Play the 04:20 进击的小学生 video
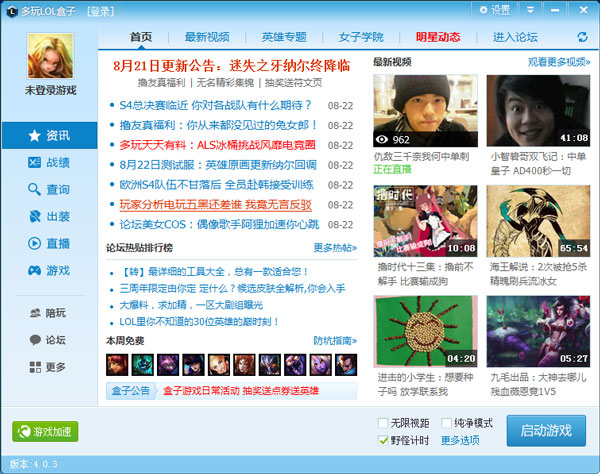Image resolution: width=600 pixels, height=474 pixels. 426,331
